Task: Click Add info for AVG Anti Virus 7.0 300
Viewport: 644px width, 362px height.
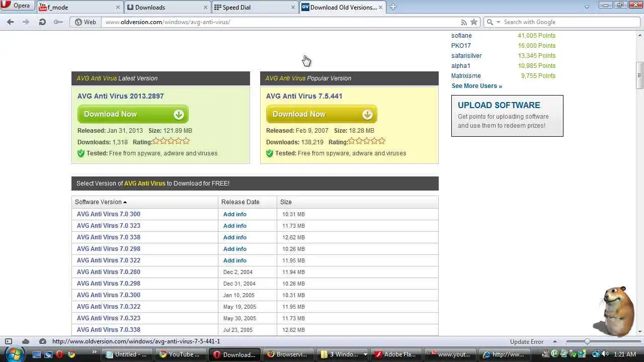Action: [x=235, y=214]
